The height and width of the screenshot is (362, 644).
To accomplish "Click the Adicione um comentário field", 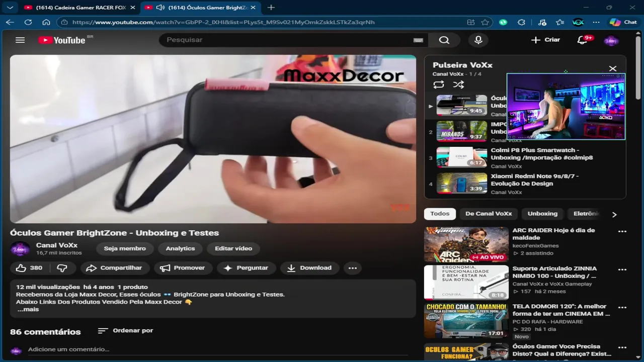I will [x=219, y=349].
